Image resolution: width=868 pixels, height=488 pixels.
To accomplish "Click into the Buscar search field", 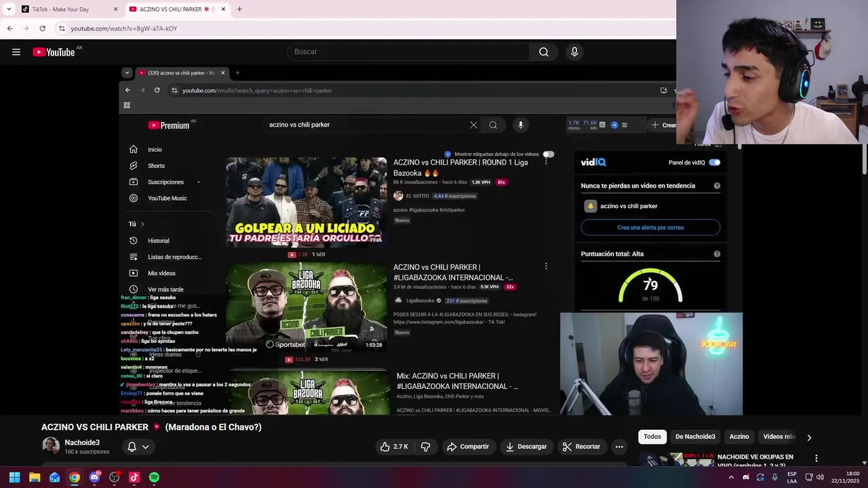I will pyautogui.click(x=408, y=52).
